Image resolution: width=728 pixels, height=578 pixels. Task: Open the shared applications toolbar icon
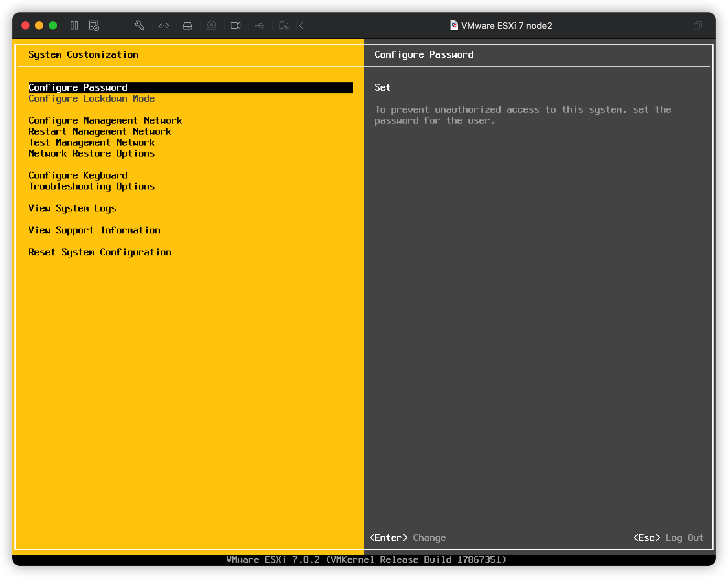(284, 25)
